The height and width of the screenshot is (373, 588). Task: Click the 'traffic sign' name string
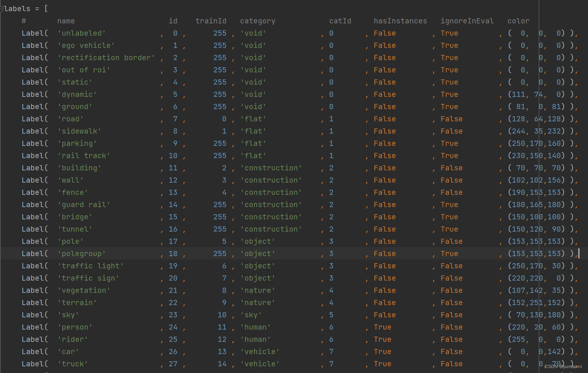click(88, 278)
